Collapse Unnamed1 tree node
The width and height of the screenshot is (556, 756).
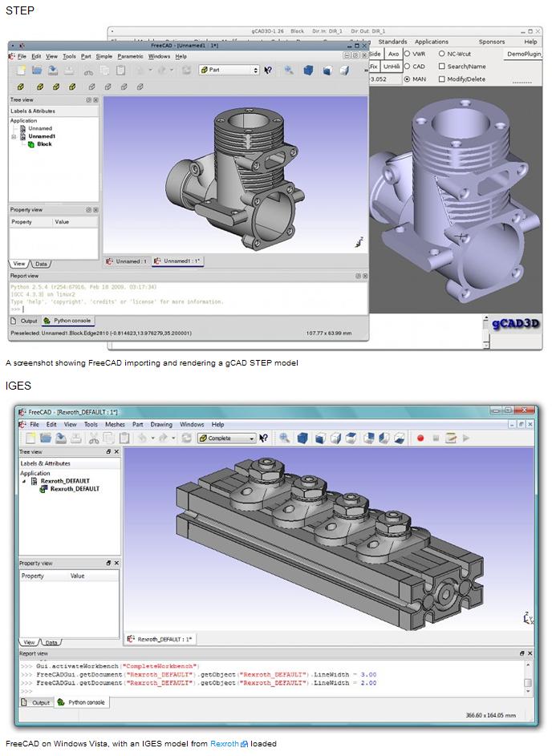pos(14,136)
